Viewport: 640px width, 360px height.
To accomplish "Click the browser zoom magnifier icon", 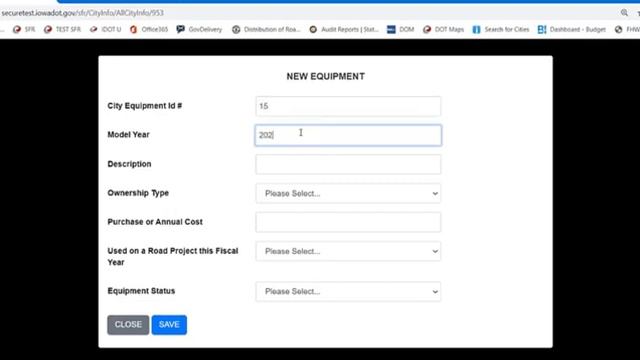I will (x=624, y=13).
